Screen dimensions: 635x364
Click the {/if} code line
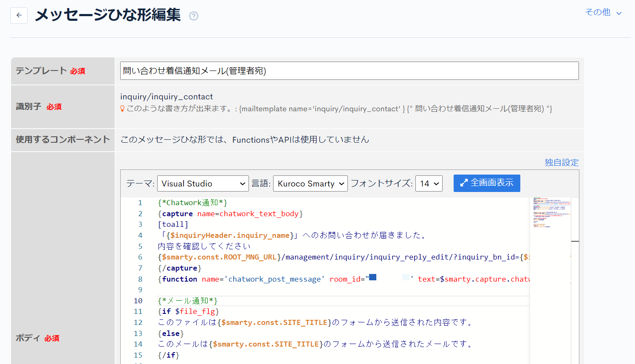pos(169,355)
